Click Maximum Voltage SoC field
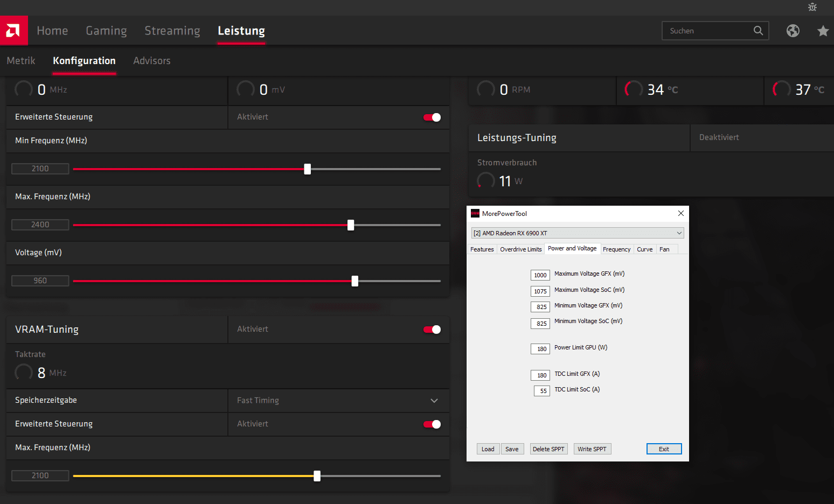The image size is (834, 504). coord(540,291)
